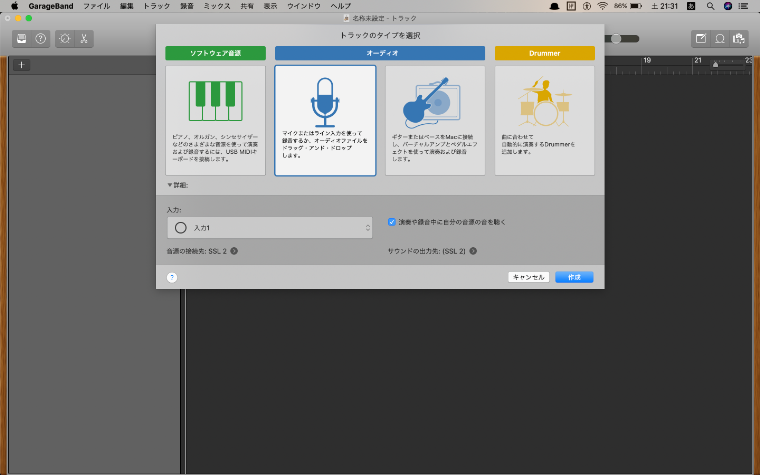Open the 入力1 input dropdown
The height and width of the screenshot is (475, 760).
point(270,227)
